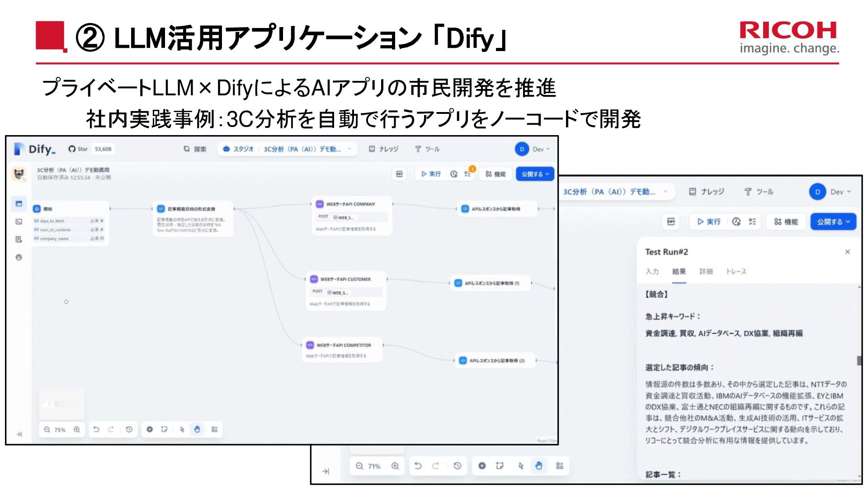Select WEBサーチAPI COMPANY node
Image resolution: width=868 pixels, height=488 pixels.
(x=352, y=216)
